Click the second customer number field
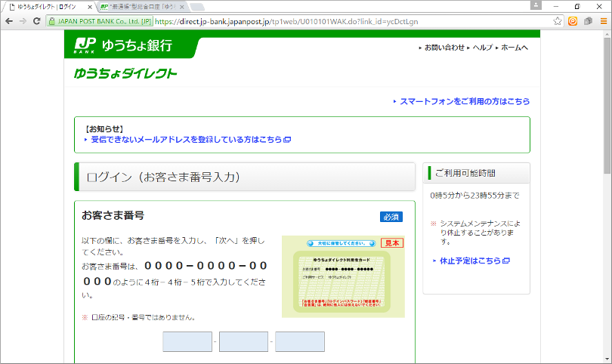The height and width of the screenshot is (364, 612). pos(243,342)
